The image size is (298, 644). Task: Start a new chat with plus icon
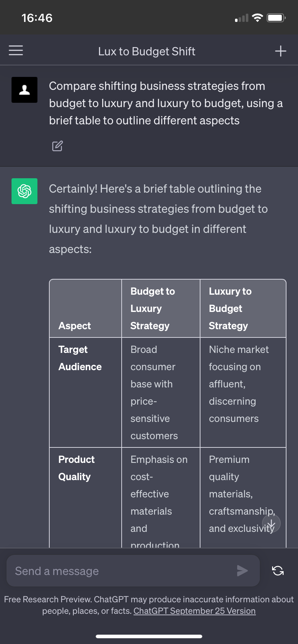click(281, 51)
